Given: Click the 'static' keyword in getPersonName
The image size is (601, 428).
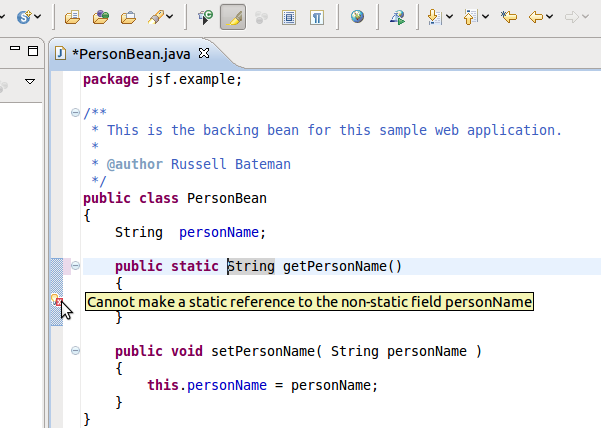Looking at the screenshot, I should click(195, 266).
